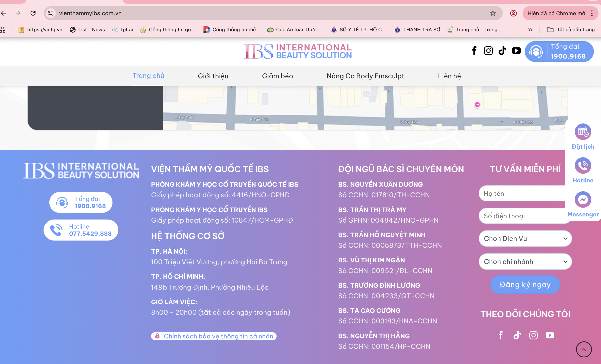Click the Đặt lịch calendar icon

tap(583, 132)
